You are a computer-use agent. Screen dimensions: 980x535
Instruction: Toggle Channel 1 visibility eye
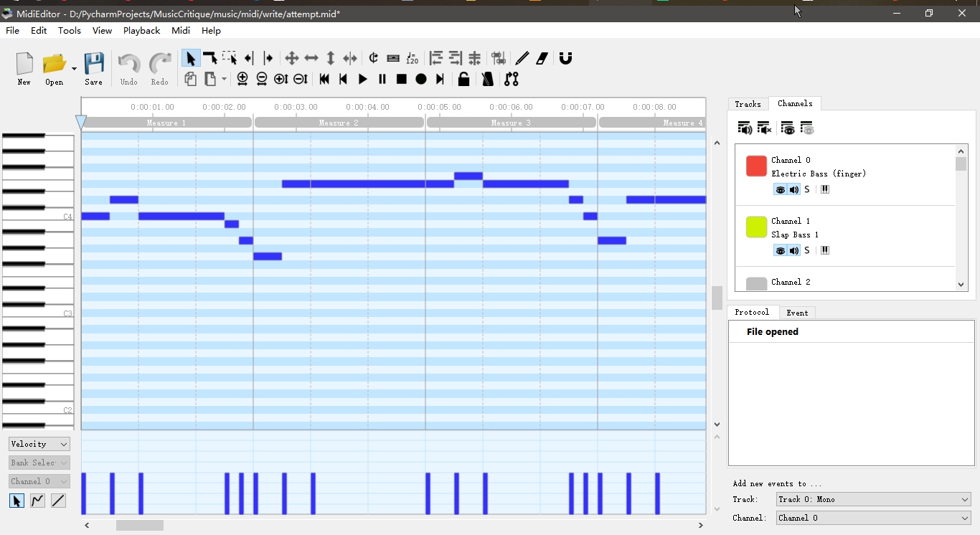[781, 250]
